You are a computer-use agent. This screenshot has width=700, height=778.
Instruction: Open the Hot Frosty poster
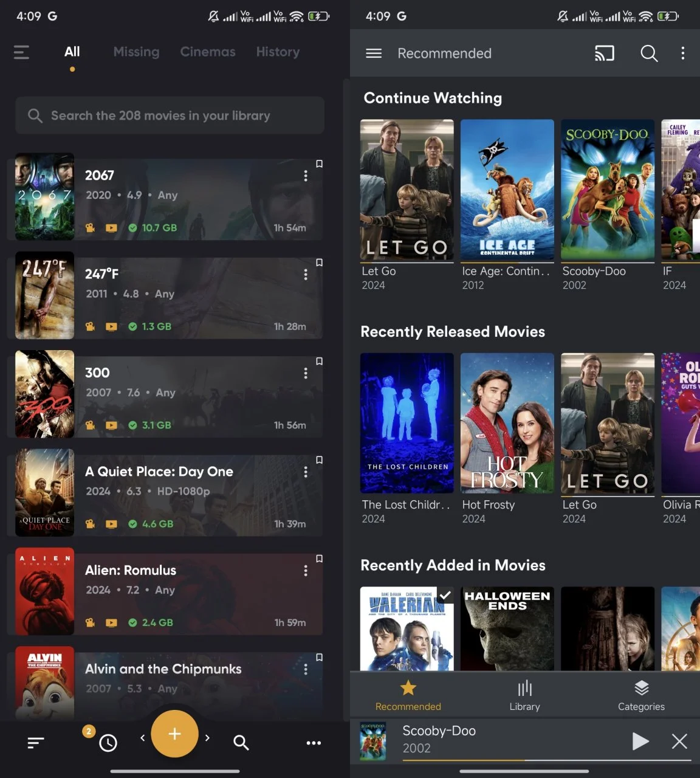coord(507,424)
